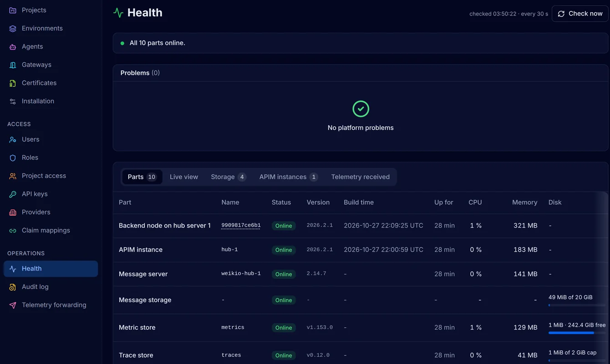
Task: Select the Parts tab
Action: pyautogui.click(x=142, y=177)
